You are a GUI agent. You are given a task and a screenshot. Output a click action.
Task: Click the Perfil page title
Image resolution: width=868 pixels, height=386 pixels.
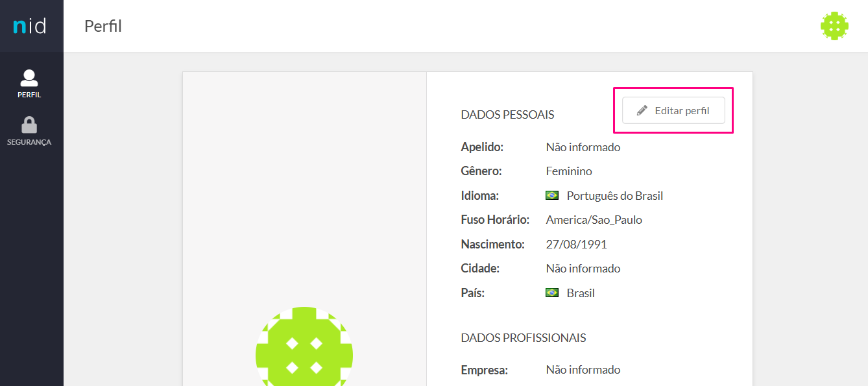(x=103, y=26)
